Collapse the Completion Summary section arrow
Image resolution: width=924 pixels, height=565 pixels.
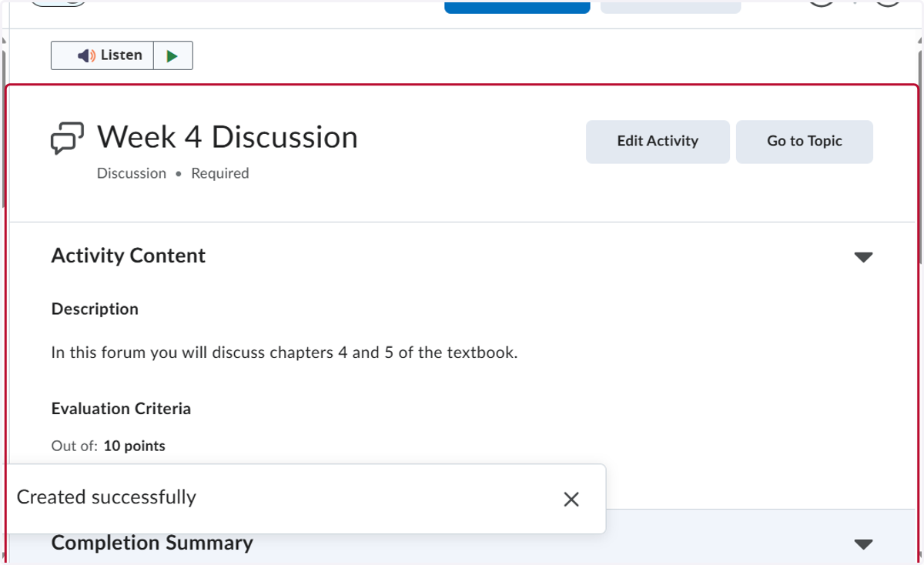[x=864, y=544]
